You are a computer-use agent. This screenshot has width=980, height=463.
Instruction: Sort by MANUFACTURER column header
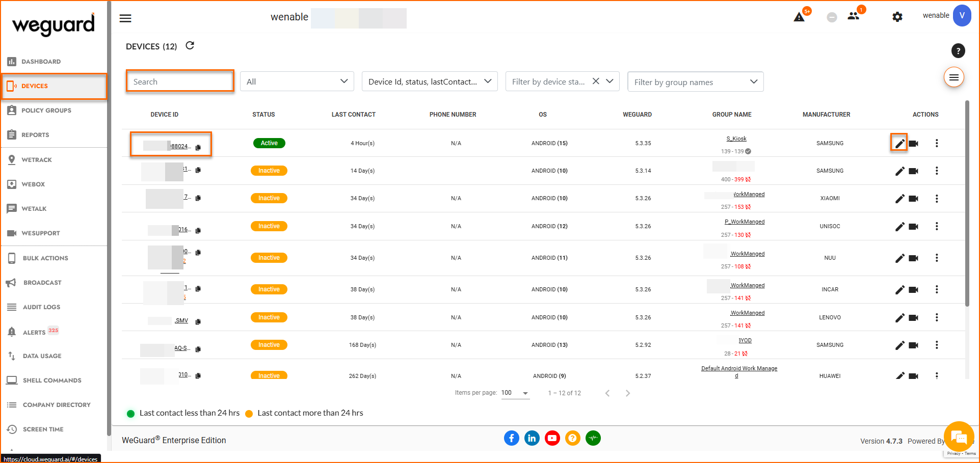[826, 115]
